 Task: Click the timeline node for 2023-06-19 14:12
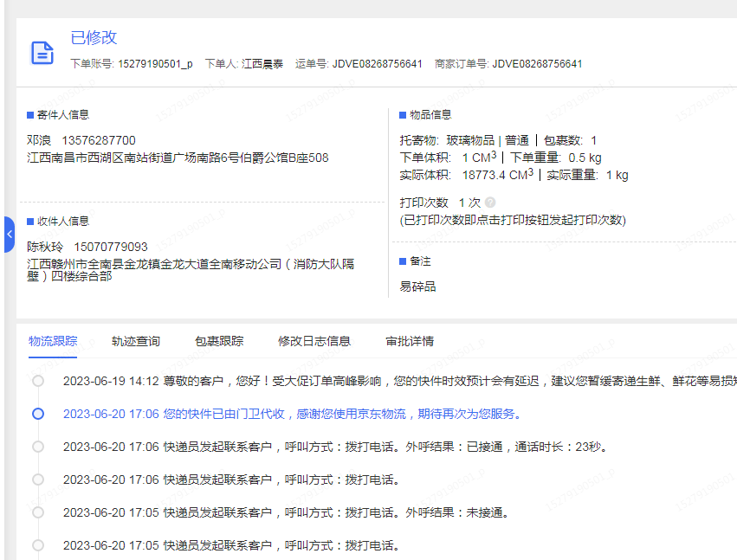[38, 381]
